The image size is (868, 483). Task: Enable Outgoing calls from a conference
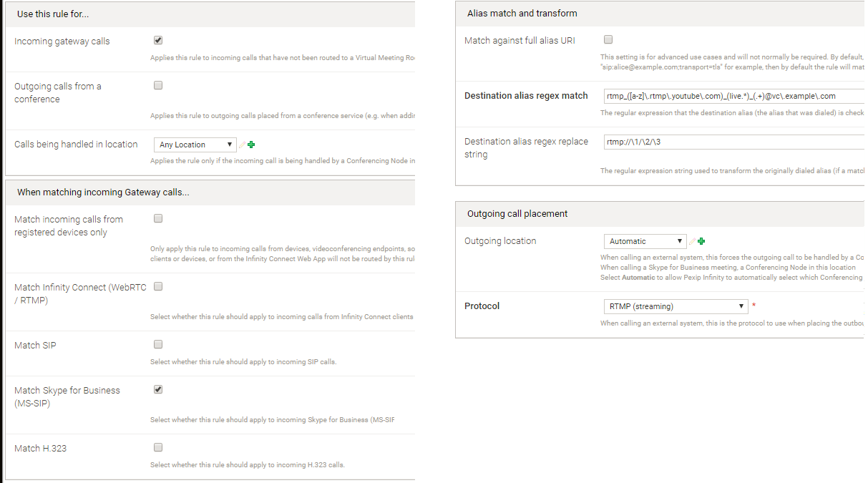click(x=157, y=84)
